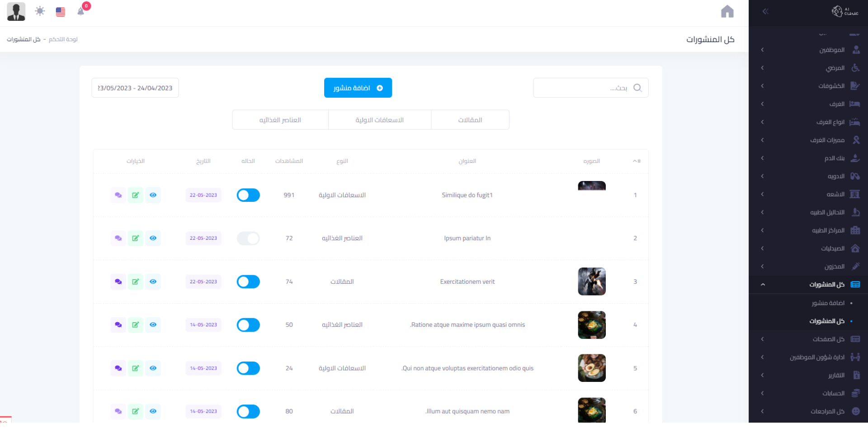Select the المقالات filter tab

[470, 120]
